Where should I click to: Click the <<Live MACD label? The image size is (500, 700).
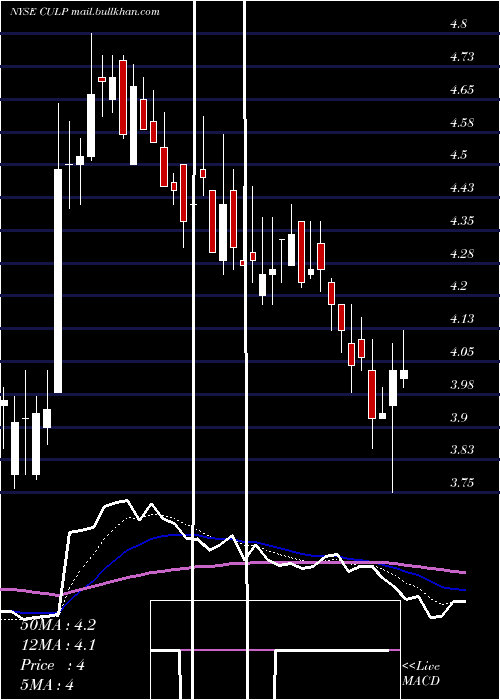[x=421, y=674]
